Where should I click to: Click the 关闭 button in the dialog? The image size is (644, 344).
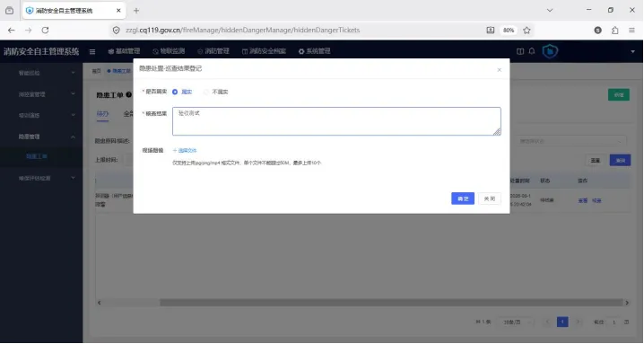[x=490, y=198]
